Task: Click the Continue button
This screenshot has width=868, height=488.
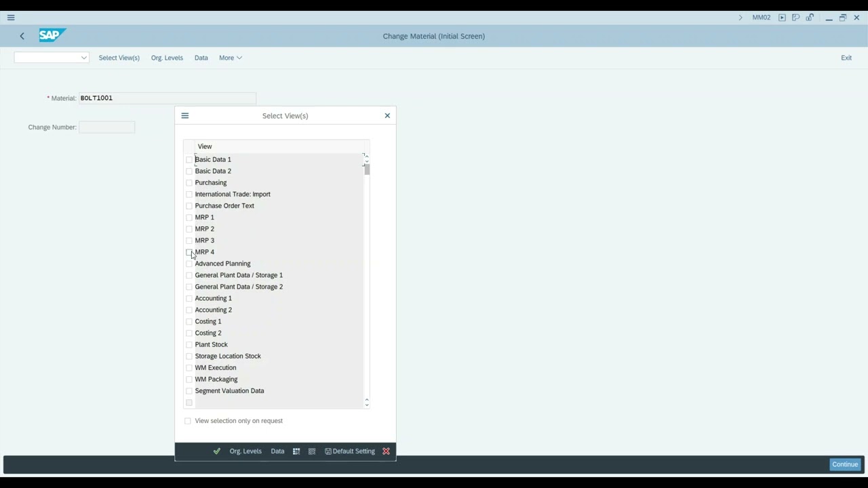Action: tap(845, 464)
